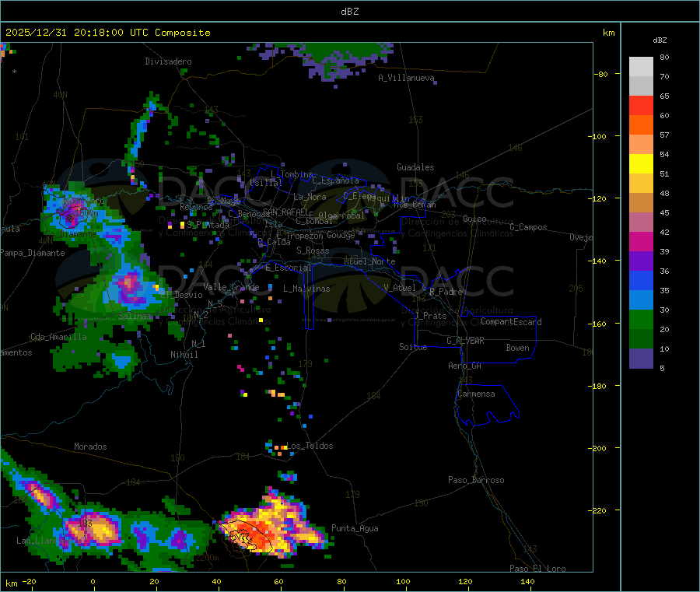Click the '-80' tick on the vertical axis
The height and width of the screenshot is (592, 700).
[x=601, y=74]
